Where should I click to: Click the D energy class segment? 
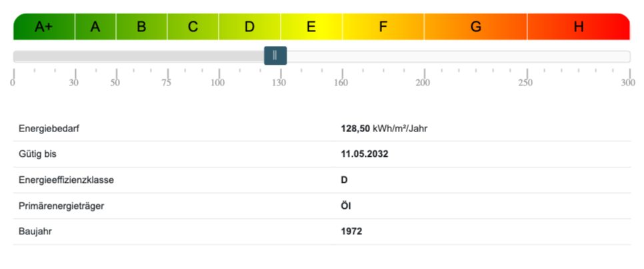[x=250, y=27]
